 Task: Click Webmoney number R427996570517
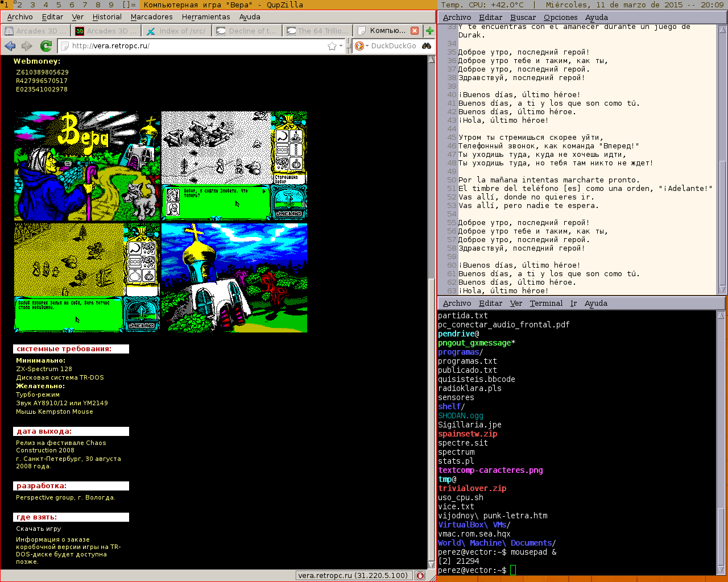point(42,81)
